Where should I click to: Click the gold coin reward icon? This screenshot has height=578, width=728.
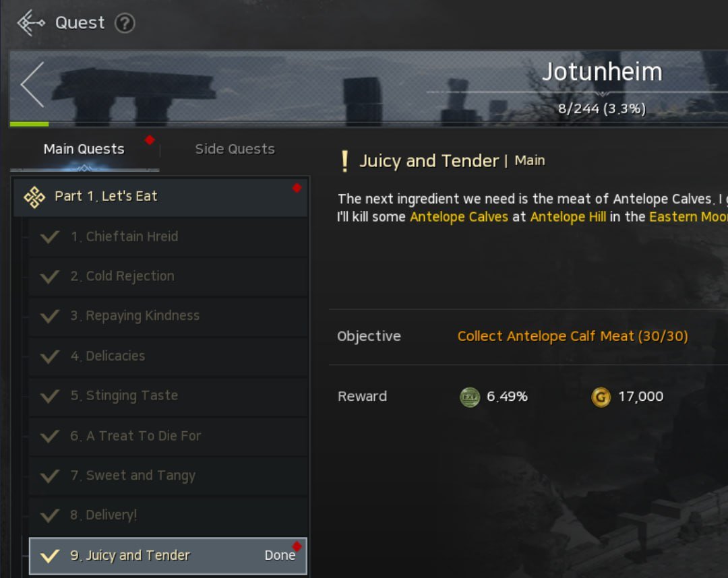point(601,397)
